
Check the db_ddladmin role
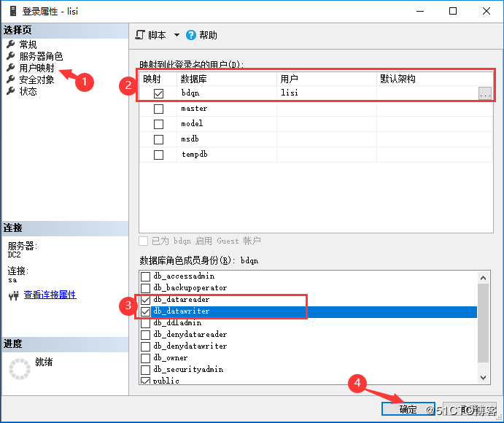(x=146, y=323)
